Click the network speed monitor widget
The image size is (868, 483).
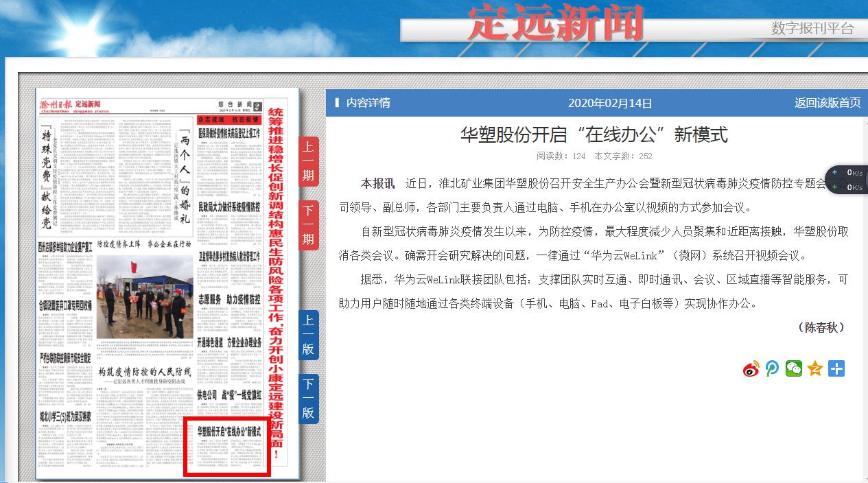point(846,180)
